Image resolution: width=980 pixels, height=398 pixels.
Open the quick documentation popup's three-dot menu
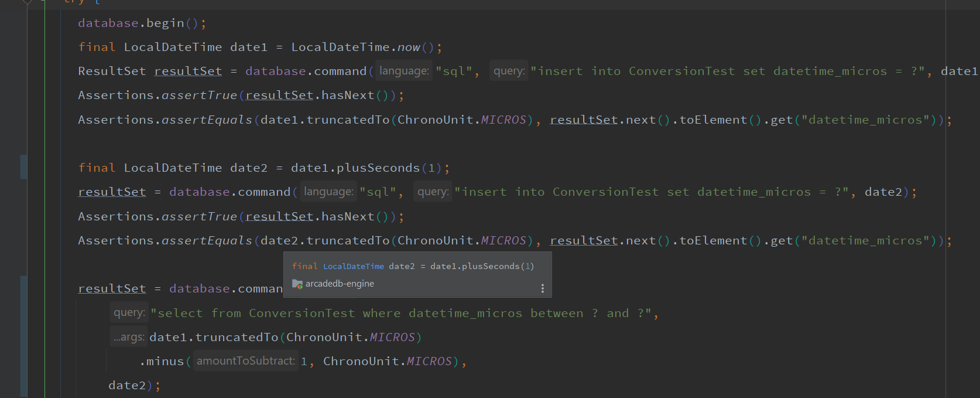pos(543,288)
